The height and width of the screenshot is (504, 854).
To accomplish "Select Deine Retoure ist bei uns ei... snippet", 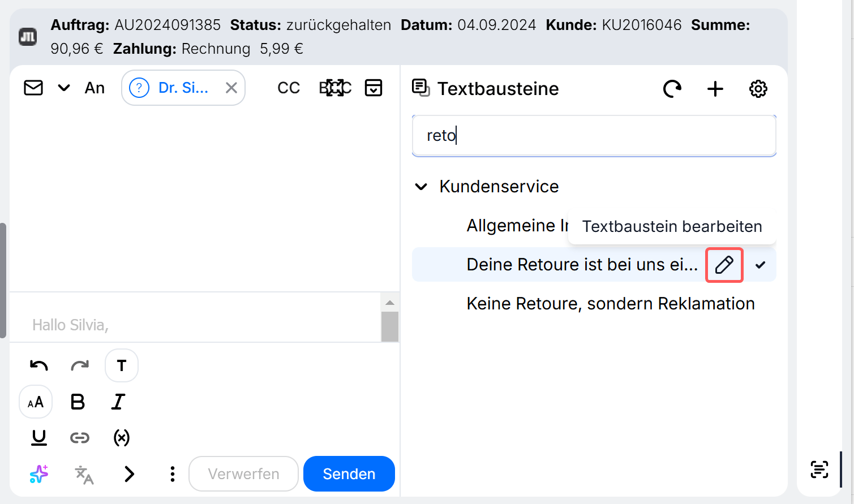I will [x=582, y=265].
